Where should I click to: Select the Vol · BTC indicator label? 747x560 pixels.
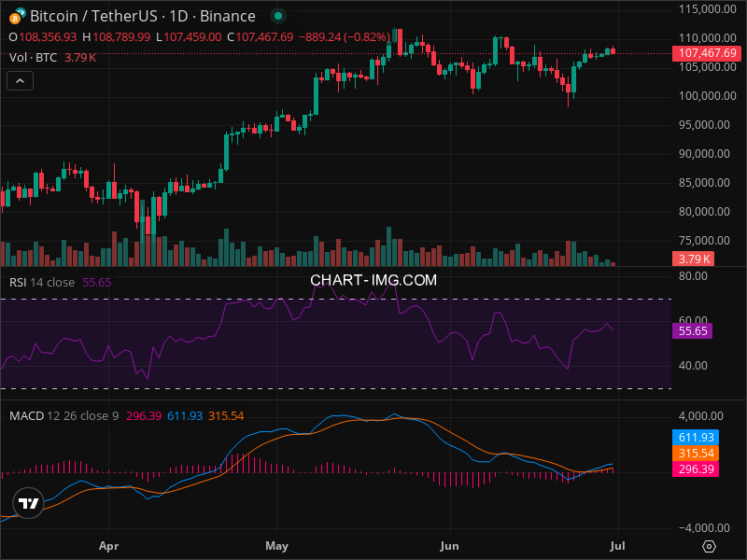point(33,58)
